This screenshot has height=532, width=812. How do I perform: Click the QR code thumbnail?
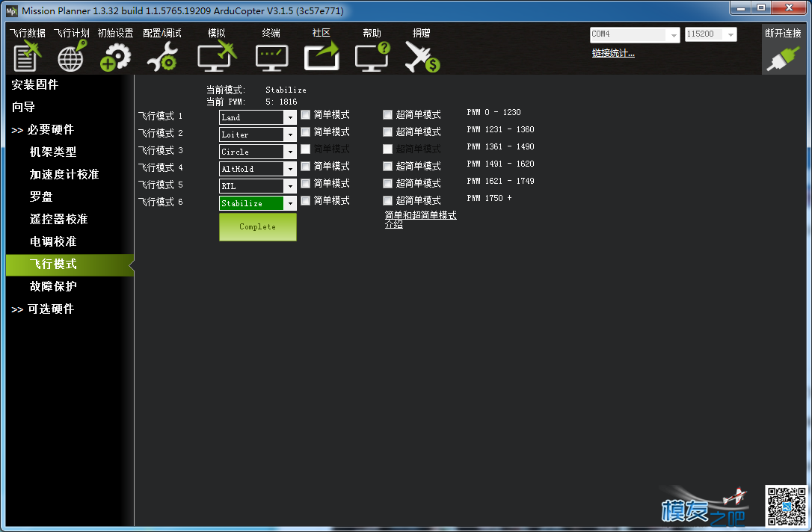click(786, 506)
